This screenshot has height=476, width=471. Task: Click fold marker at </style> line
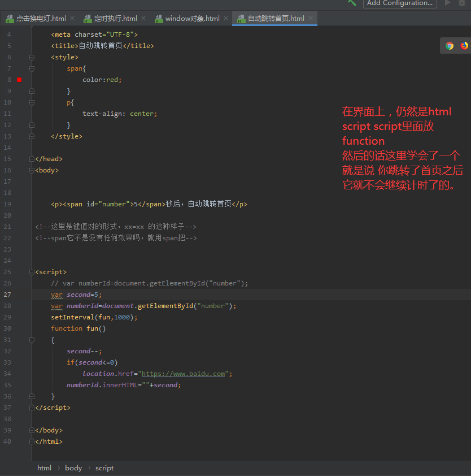32,137
